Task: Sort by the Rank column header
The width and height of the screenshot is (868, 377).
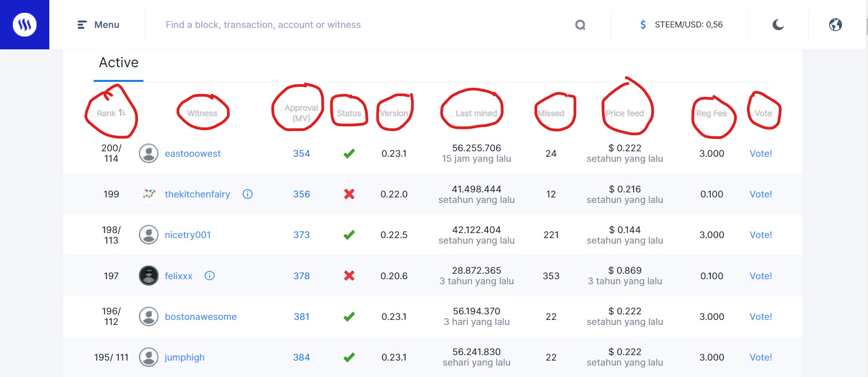Action: (x=111, y=113)
